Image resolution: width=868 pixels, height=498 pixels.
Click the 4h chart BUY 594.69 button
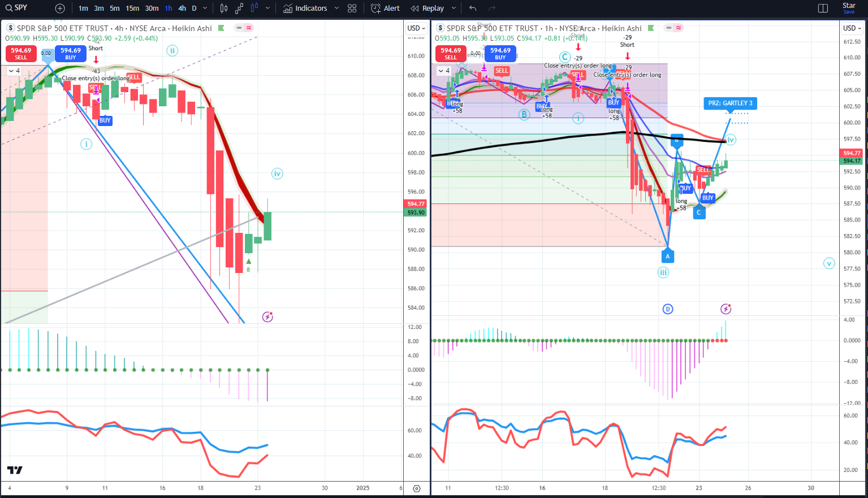tap(71, 53)
